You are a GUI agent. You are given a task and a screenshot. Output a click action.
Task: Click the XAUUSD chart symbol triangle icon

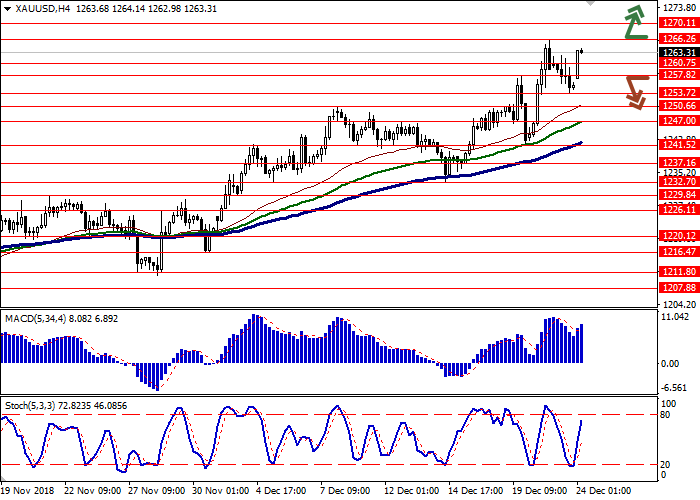click(6, 7)
